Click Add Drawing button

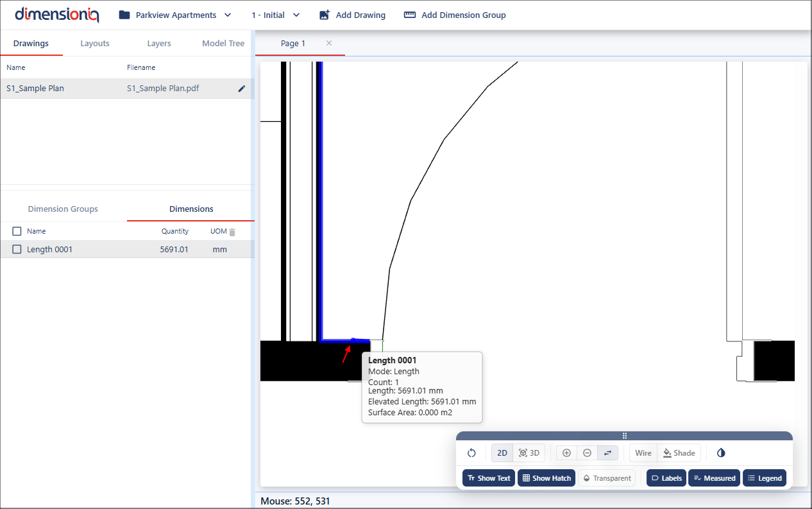[x=352, y=15]
